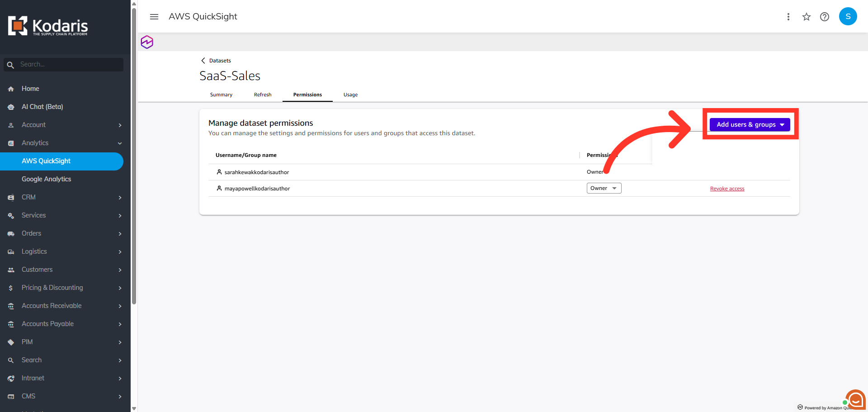The height and width of the screenshot is (412, 868).
Task: Expand the CMS section chevron
Action: pyautogui.click(x=120, y=397)
